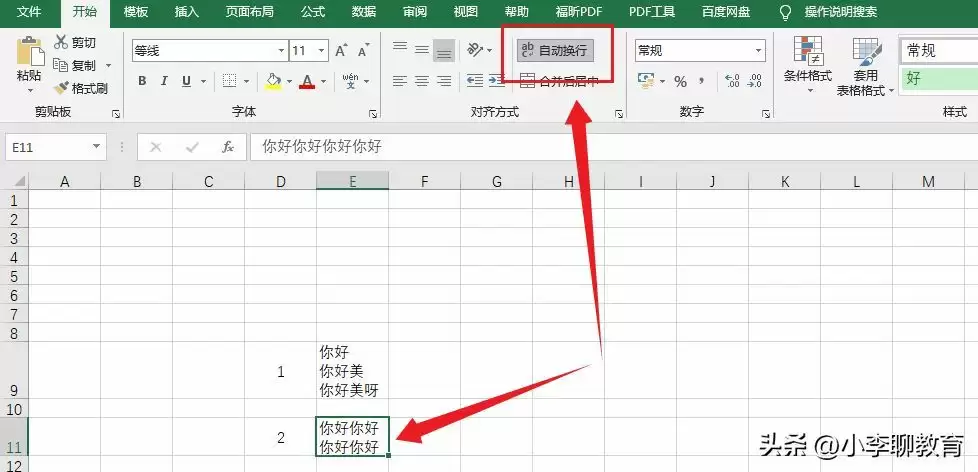Switch to the Review (审阅) tab

[415, 12]
